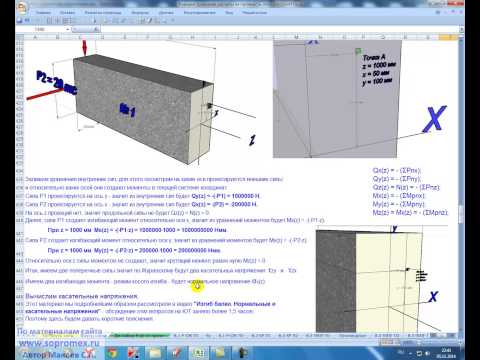Expand the Name Box dropdown arrow
The height and width of the screenshot is (360, 480).
[68, 29]
